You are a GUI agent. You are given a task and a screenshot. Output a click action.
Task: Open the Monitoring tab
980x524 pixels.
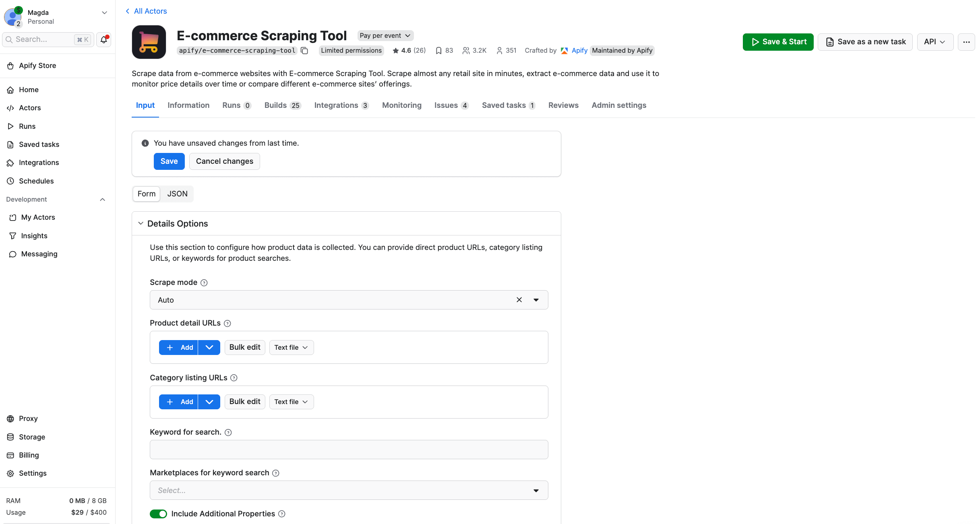tap(401, 105)
